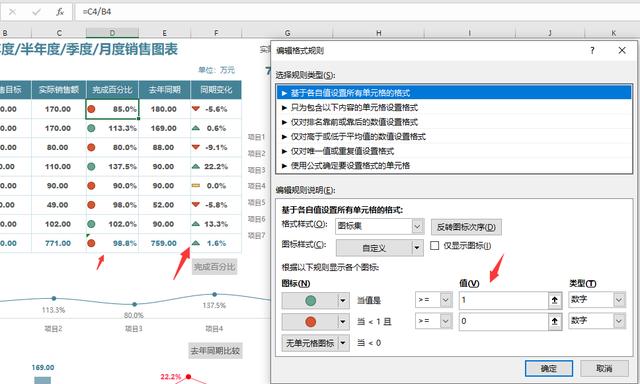Open the green circle icon picker dropdown
This screenshot has width=640, height=384.
coord(343,301)
